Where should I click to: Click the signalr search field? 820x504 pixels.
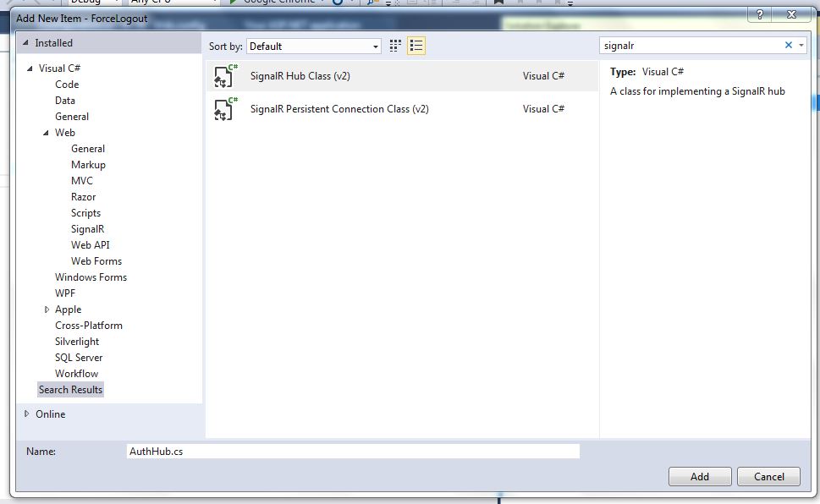point(691,46)
